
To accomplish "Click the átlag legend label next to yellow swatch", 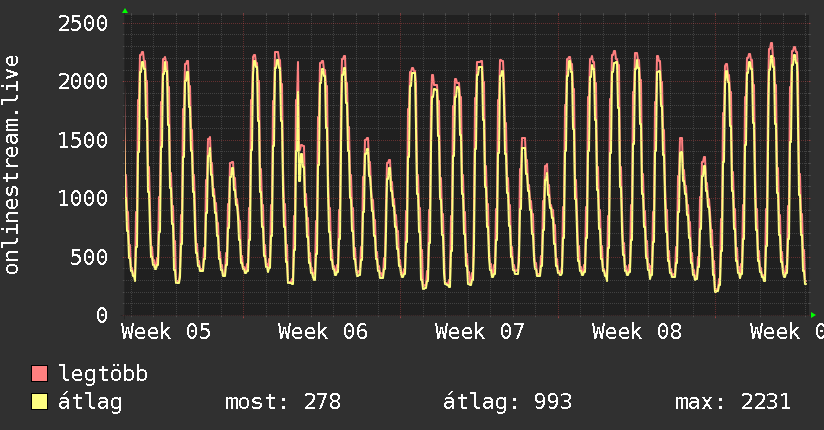I will click(x=90, y=402).
